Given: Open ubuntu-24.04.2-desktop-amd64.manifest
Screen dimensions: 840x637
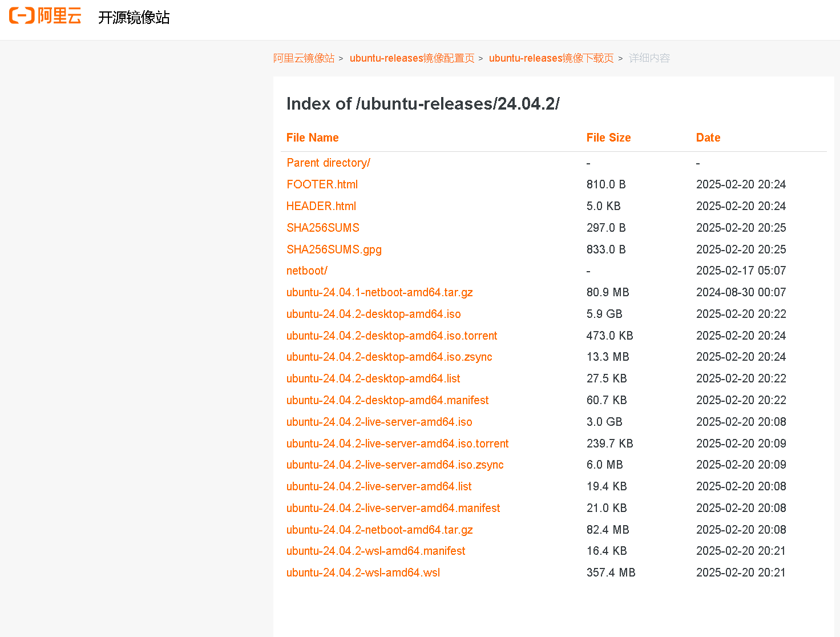Looking at the screenshot, I should pos(387,400).
